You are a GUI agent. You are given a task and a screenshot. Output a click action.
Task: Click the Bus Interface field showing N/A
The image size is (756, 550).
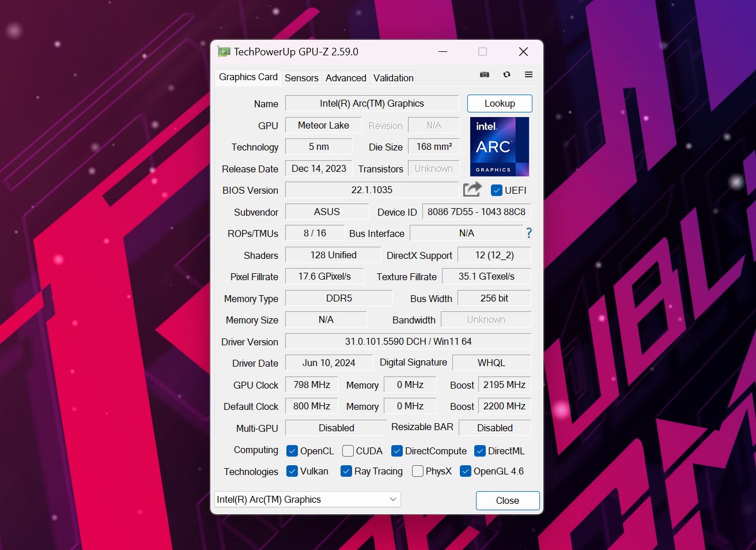[466, 233]
